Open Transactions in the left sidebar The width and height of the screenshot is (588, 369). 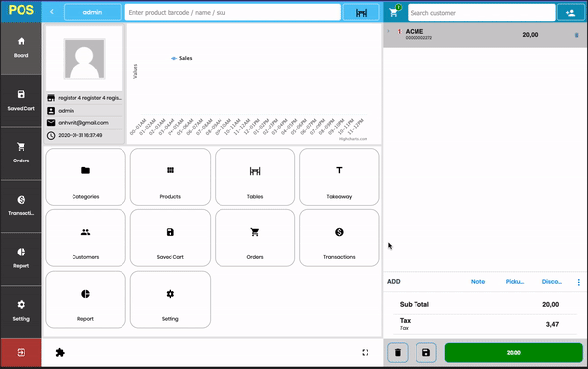tap(21, 206)
